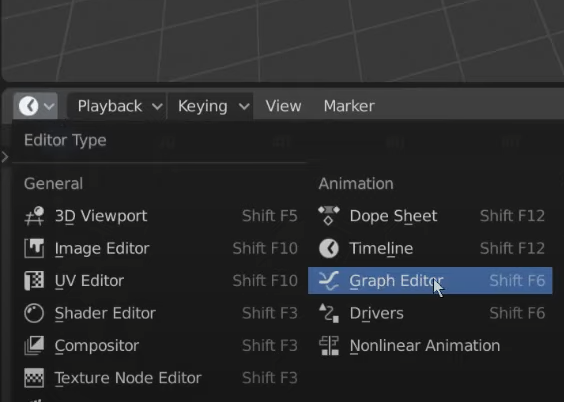This screenshot has width=564, height=402.
Task: Select Dope Sheet editor
Action: pyautogui.click(x=430, y=216)
